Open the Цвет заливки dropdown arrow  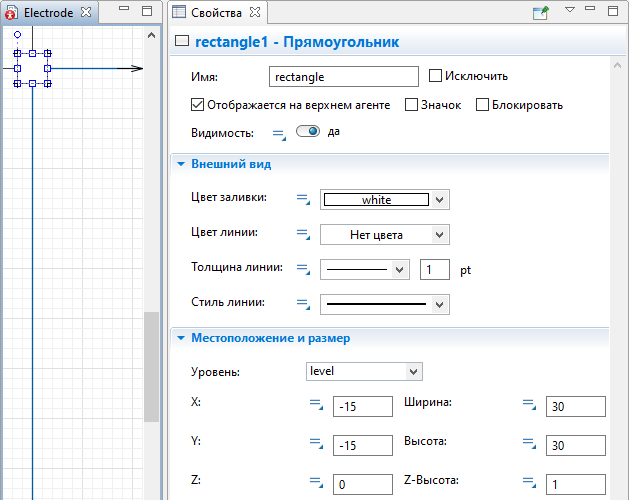440,199
